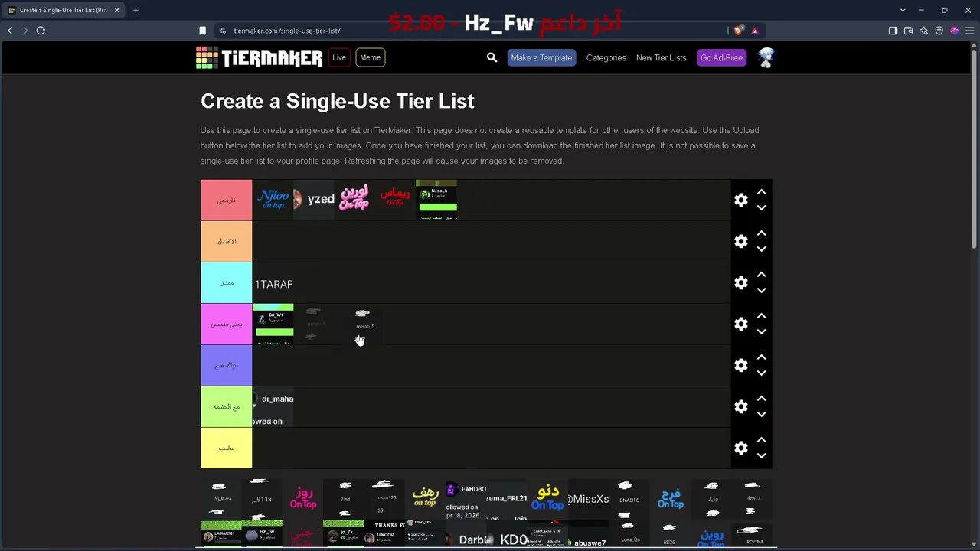Viewport: 980px width, 551px height.
Task: Select the j_911x image in the pool
Action: [262, 499]
